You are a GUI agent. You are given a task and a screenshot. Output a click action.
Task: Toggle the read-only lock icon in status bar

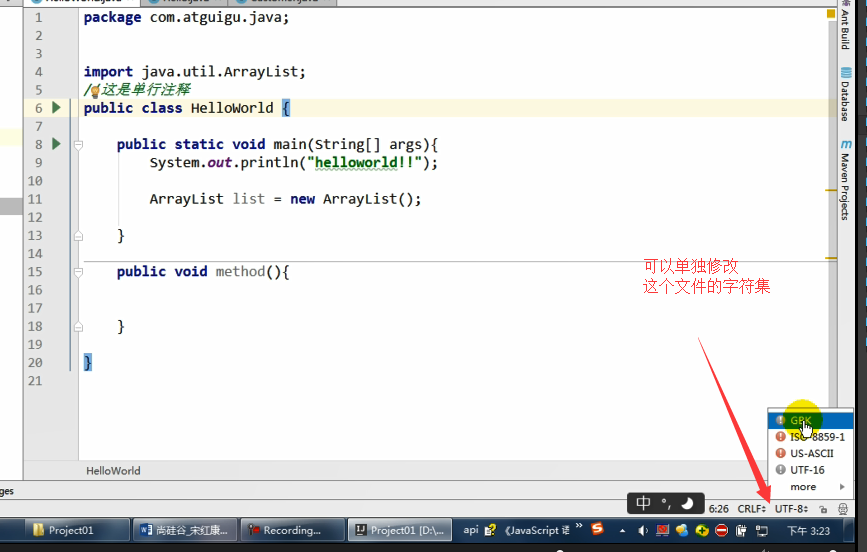point(823,509)
